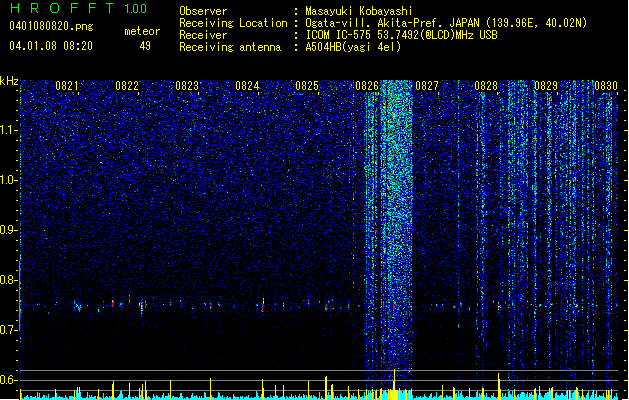
Task: Click the receiver text ICOM IC-575 53.7492 MHz USB
Action: 401,35
